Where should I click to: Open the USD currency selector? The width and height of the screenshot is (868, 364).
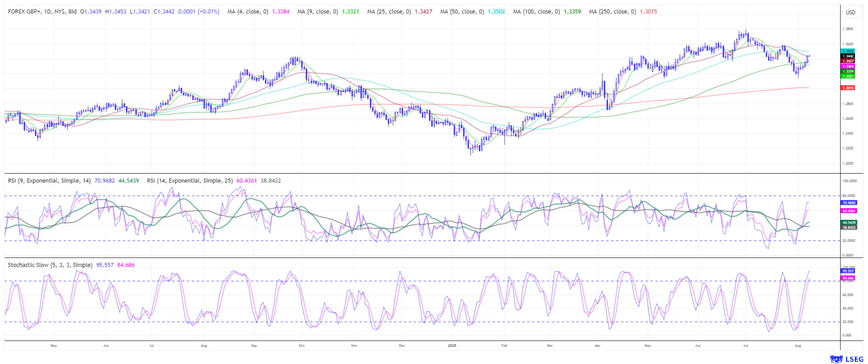(x=850, y=12)
